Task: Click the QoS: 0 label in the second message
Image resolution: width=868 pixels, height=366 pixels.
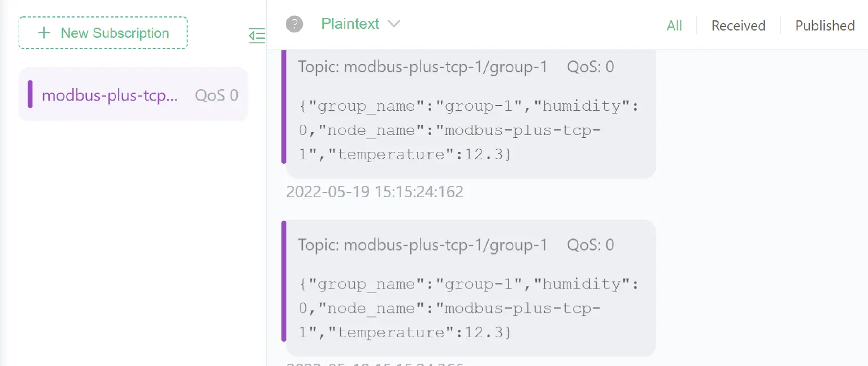Action: click(x=590, y=245)
